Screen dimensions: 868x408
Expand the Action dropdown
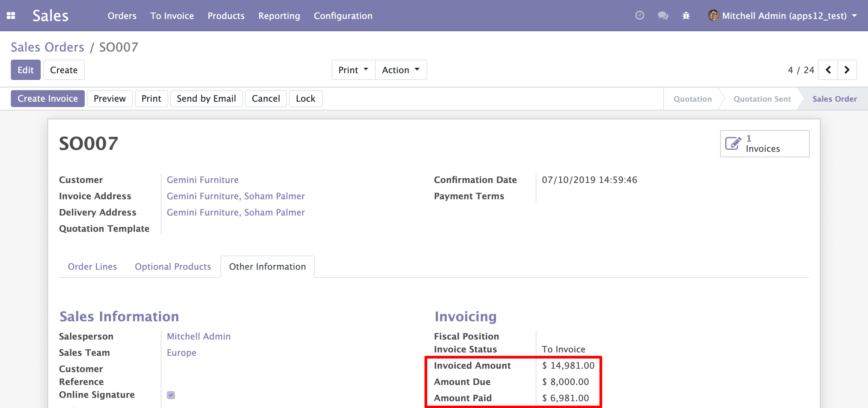401,70
